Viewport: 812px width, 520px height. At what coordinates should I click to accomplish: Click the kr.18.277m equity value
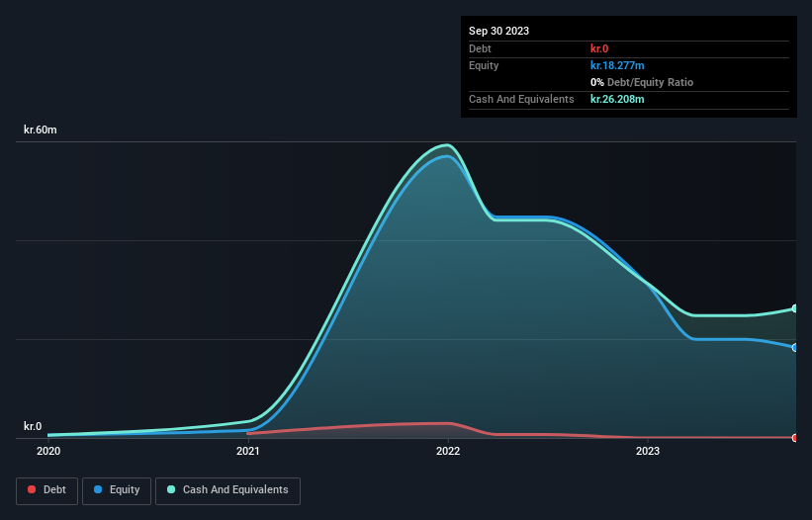point(617,65)
